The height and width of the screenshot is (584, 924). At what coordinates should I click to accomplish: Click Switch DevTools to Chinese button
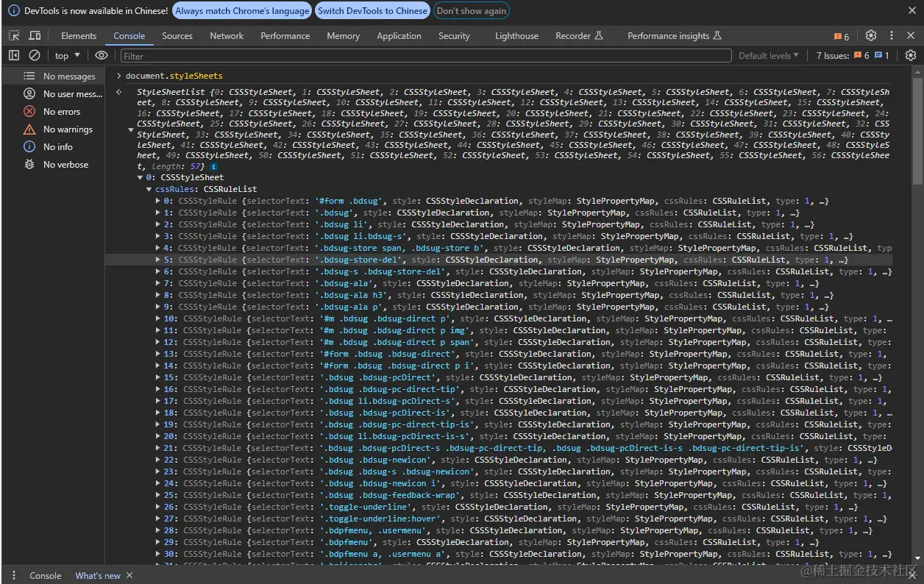pos(372,11)
